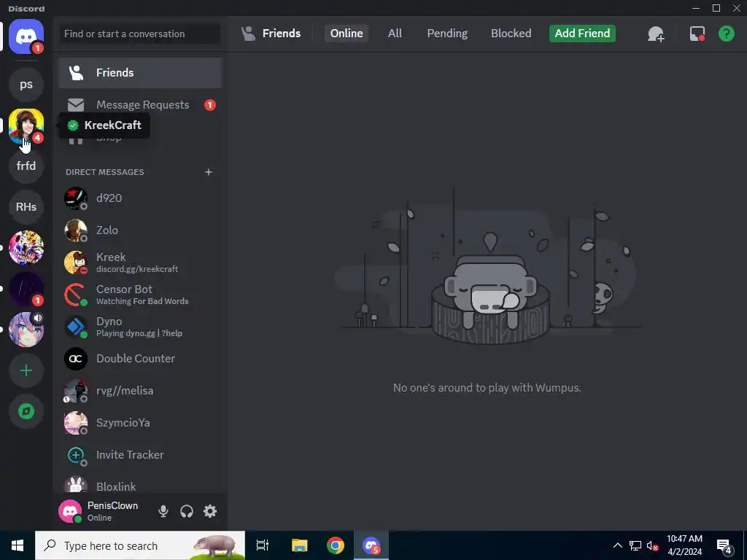
Task: Add a server with the plus icon
Action: [x=26, y=370]
